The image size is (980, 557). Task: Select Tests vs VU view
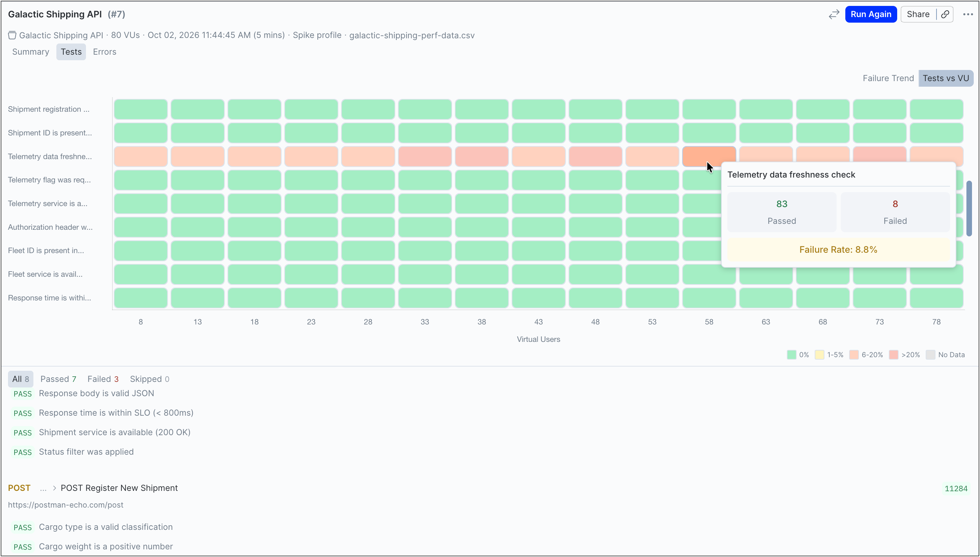pos(946,78)
